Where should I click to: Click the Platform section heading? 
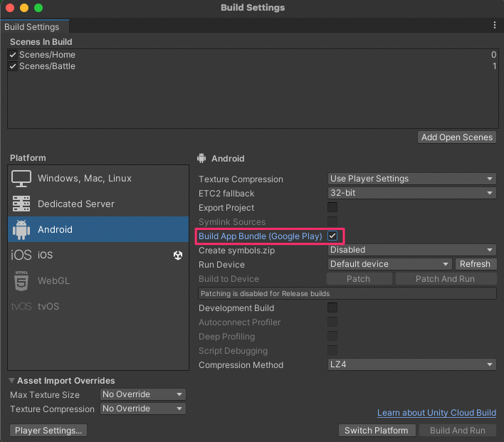pyautogui.click(x=28, y=158)
